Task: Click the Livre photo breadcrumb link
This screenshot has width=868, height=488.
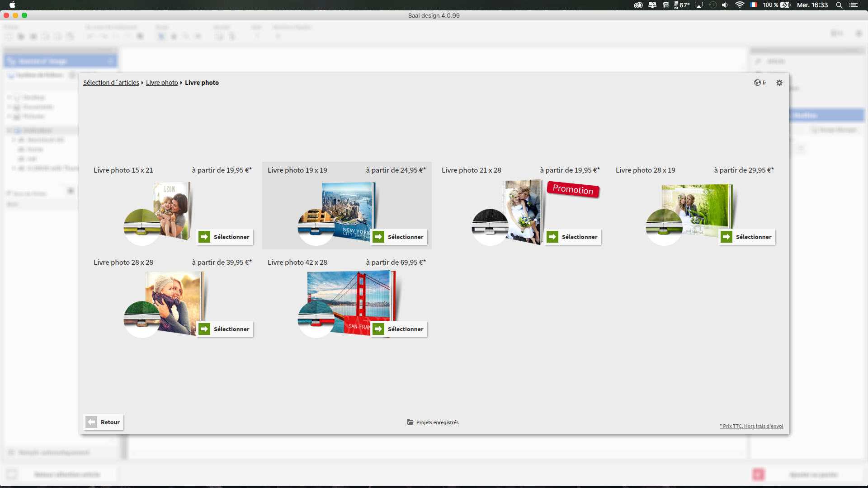Action: pyautogui.click(x=162, y=83)
